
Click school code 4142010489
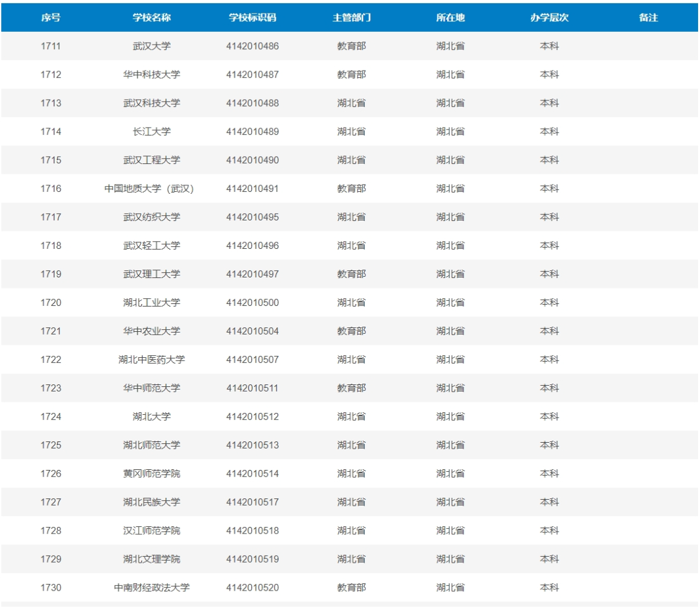(x=252, y=132)
